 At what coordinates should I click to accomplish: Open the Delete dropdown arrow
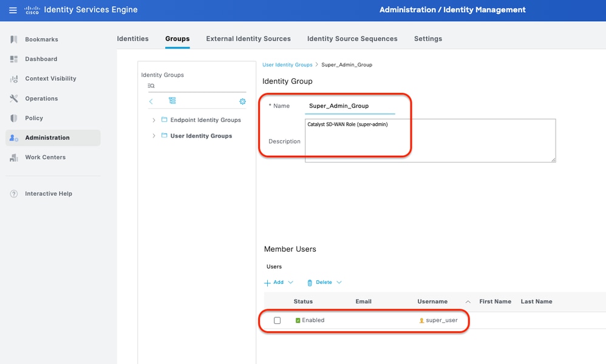pyautogui.click(x=339, y=282)
